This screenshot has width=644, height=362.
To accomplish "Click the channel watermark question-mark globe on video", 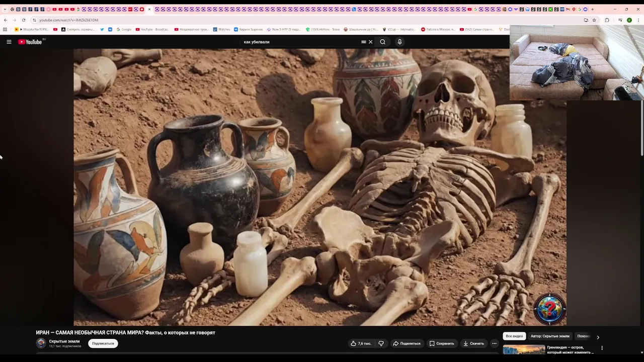I will (x=549, y=308).
